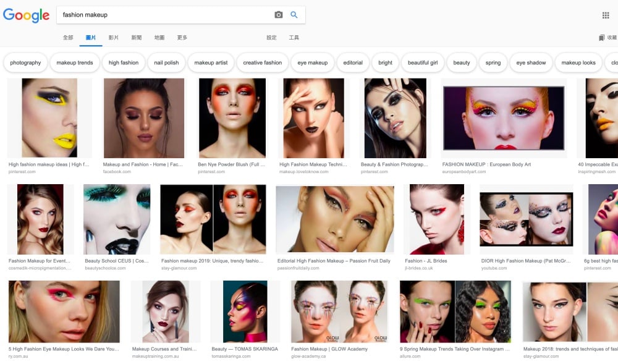
Task: Open the saved collections bookmark icon
Action: 602,38
